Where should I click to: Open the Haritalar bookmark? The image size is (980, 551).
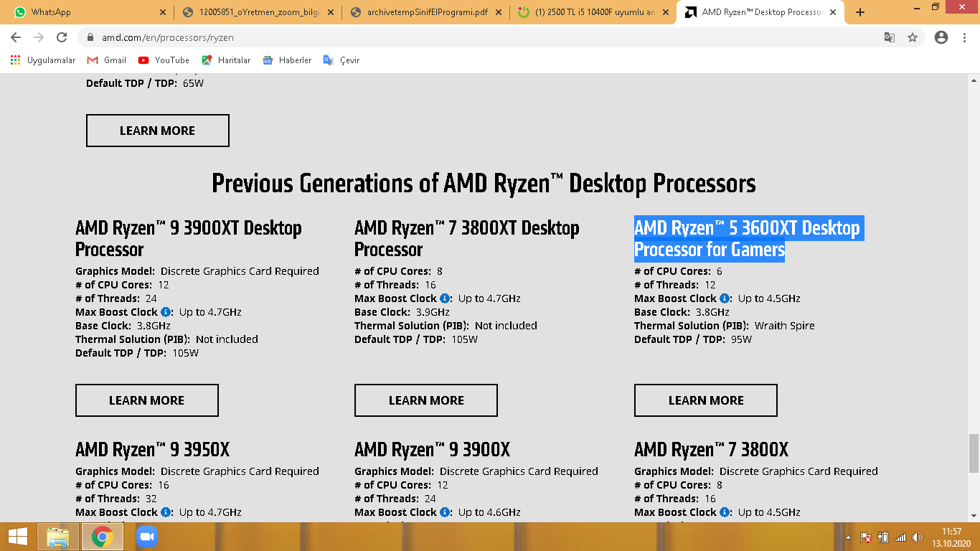[x=226, y=60]
